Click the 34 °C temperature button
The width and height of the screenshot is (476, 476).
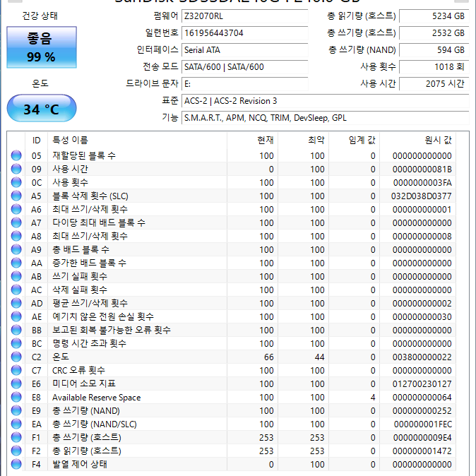42,108
